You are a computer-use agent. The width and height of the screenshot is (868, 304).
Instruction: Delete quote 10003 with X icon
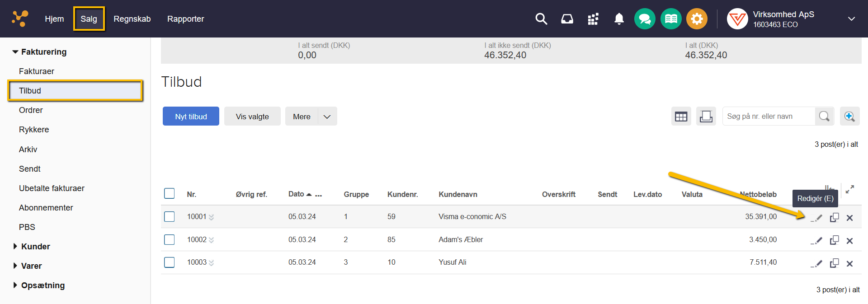point(849,264)
